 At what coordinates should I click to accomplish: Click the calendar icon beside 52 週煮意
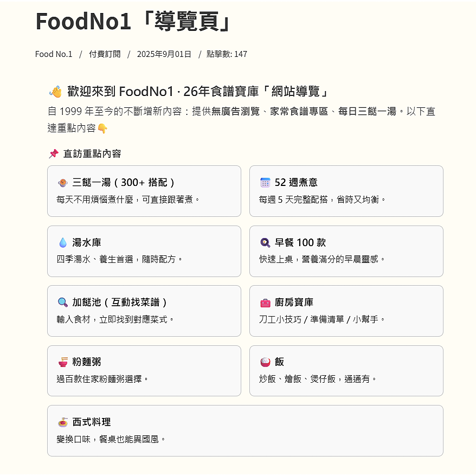point(265,183)
